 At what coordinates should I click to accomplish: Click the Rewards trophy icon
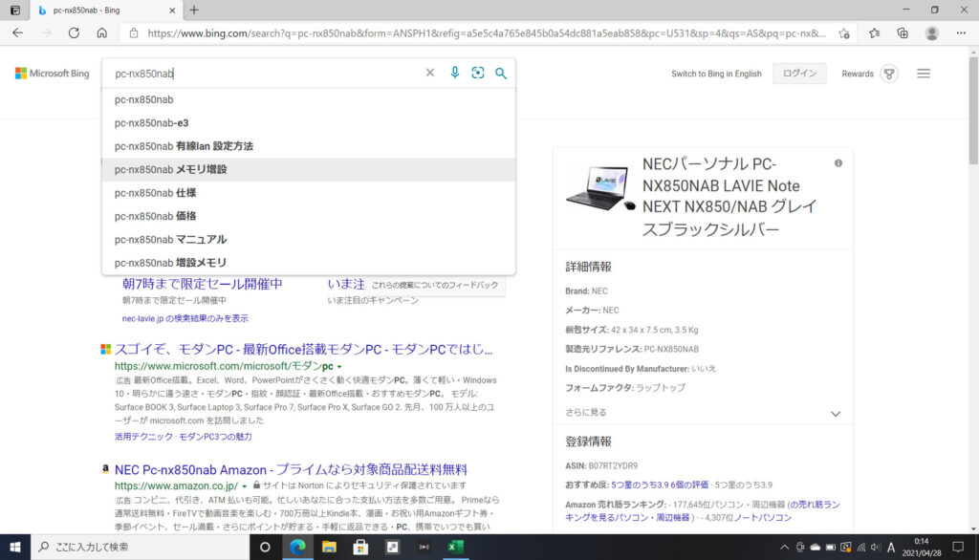point(889,74)
